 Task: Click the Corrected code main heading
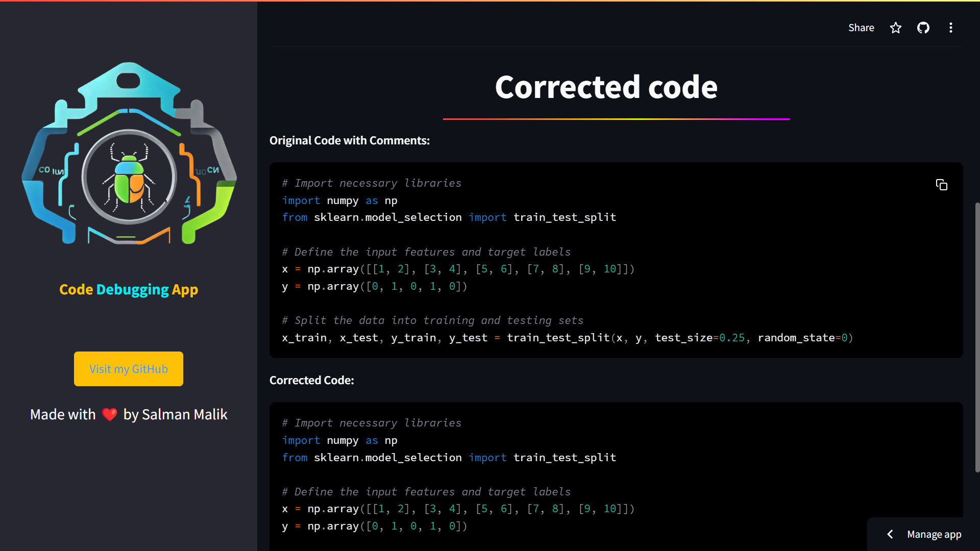(x=606, y=87)
